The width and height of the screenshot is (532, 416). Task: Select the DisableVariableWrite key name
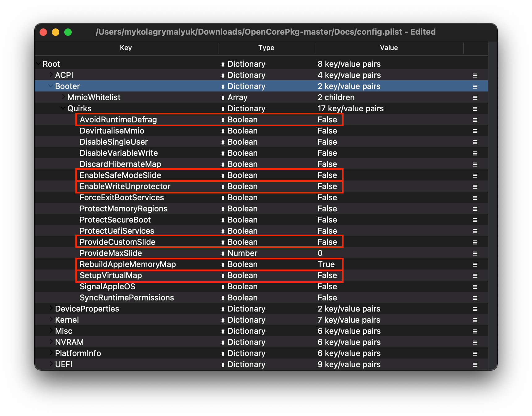click(x=119, y=153)
